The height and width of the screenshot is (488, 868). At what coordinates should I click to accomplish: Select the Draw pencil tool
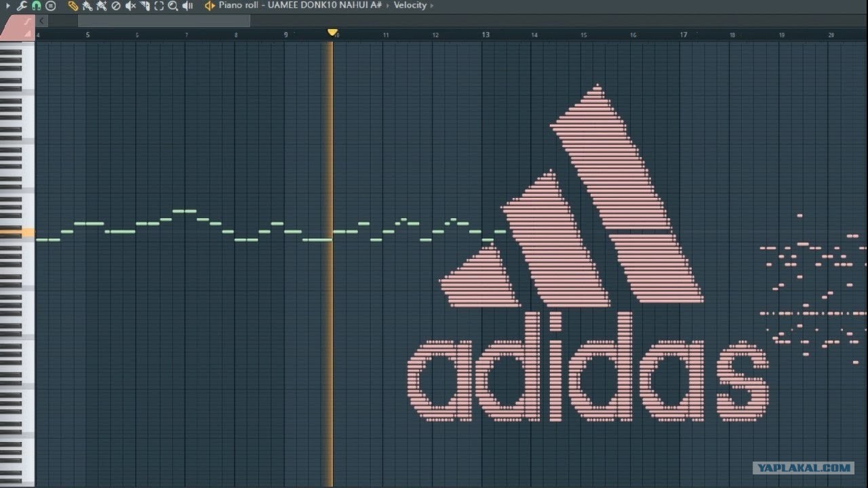coord(73,6)
